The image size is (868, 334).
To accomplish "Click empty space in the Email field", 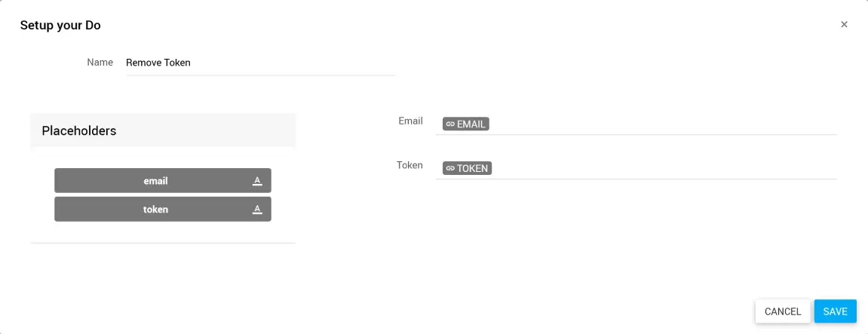I will [662, 124].
